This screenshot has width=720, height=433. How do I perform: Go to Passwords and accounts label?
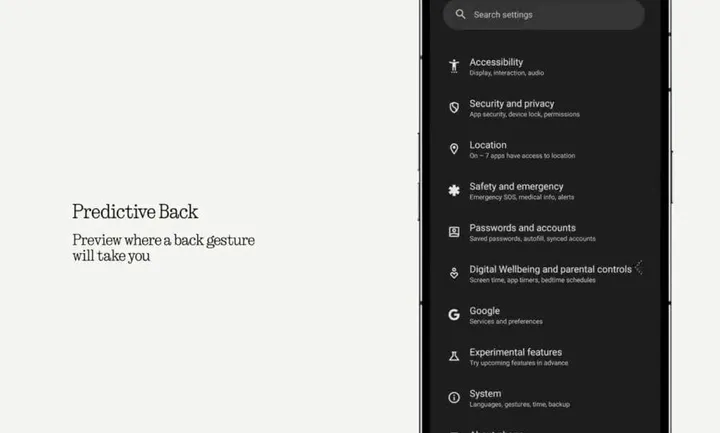tap(522, 228)
